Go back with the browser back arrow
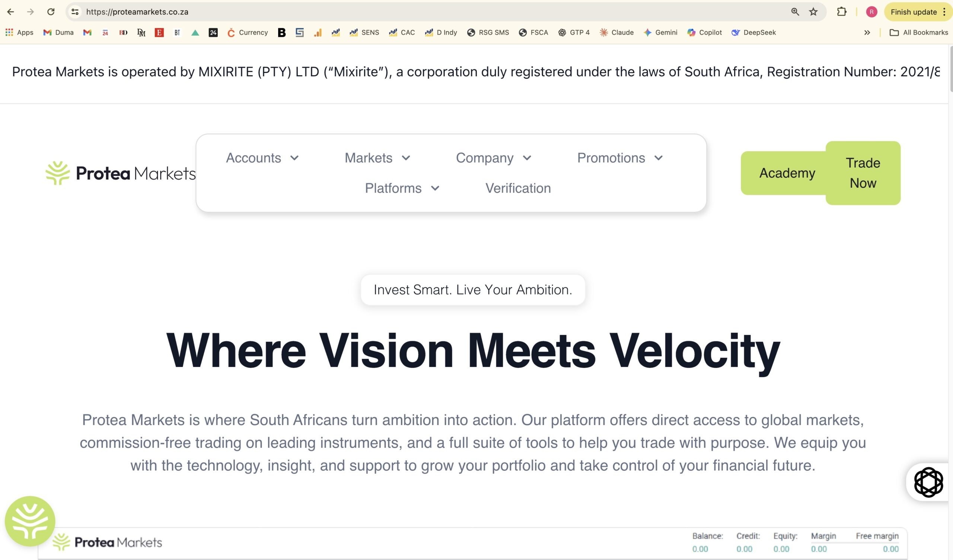953x560 pixels. tap(10, 12)
